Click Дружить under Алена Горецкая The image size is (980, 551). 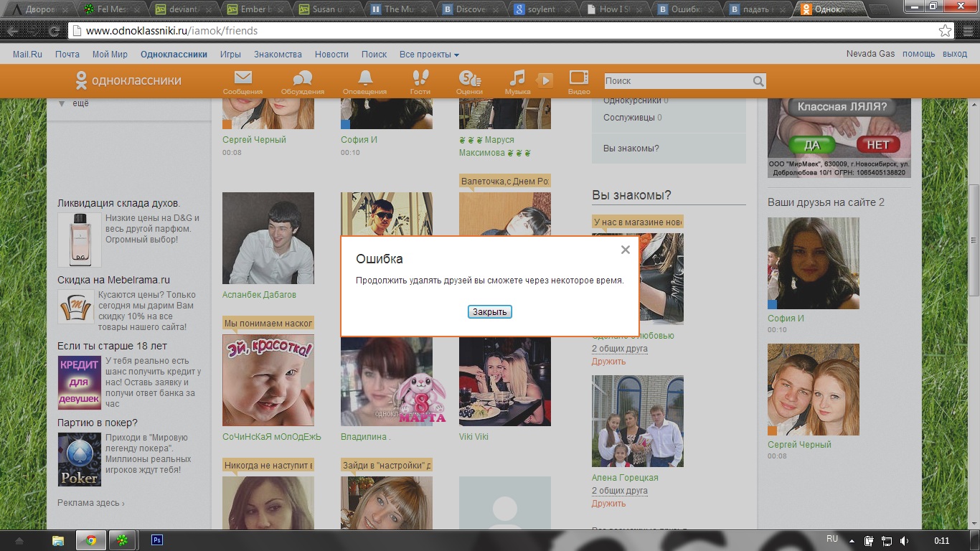(609, 504)
